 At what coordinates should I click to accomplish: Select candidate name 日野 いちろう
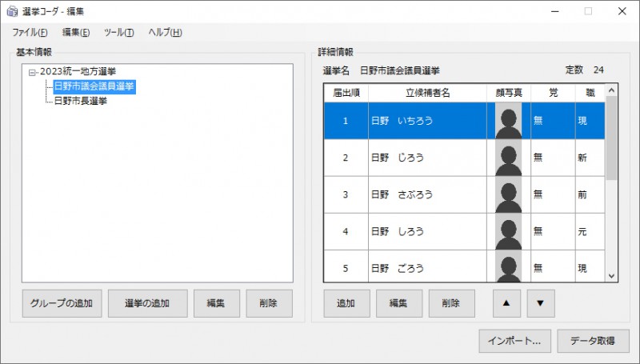pos(402,121)
